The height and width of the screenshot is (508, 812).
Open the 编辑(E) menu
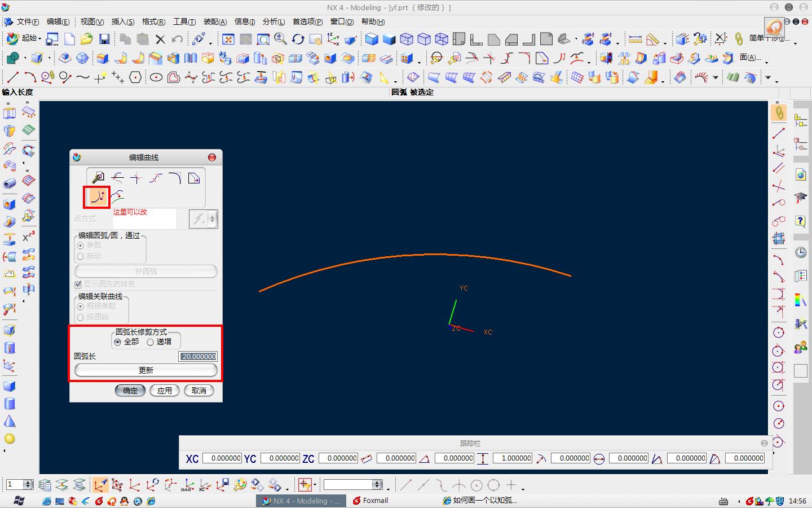(x=58, y=22)
